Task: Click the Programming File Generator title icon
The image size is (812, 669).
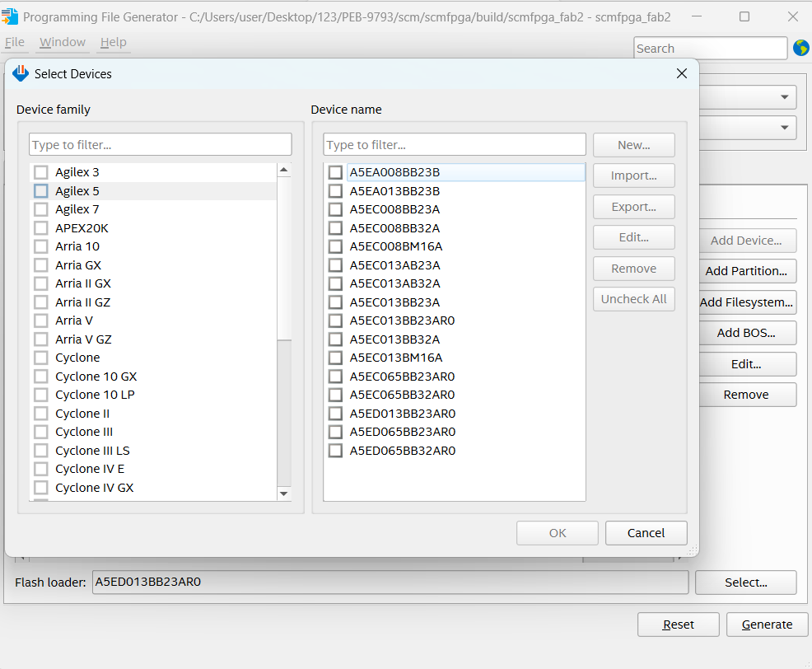Action: click(x=9, y=17)
